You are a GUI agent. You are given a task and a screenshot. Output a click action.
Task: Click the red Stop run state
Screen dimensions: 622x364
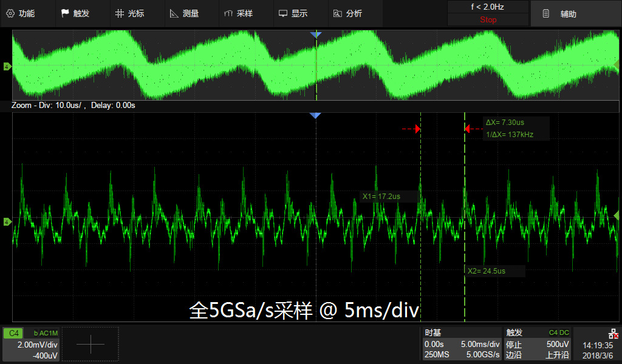click(x=488, y=20)
